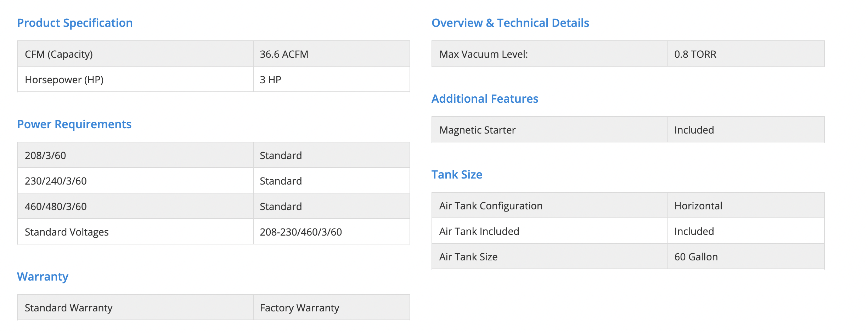The image size is (868, 333).
Task: Click the Warranty section heading
Action: [43, 277]
